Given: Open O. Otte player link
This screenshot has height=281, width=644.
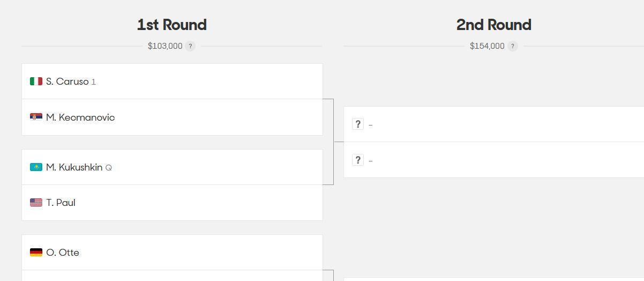Looking at the screenshot, I should pos(63,253).
